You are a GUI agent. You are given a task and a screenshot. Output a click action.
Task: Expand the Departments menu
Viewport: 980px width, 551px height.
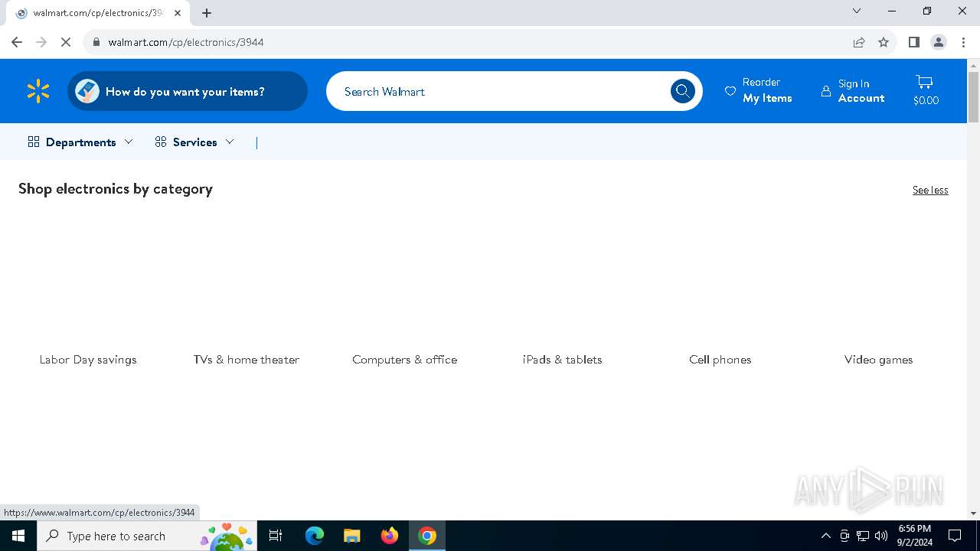pos(80,142)
